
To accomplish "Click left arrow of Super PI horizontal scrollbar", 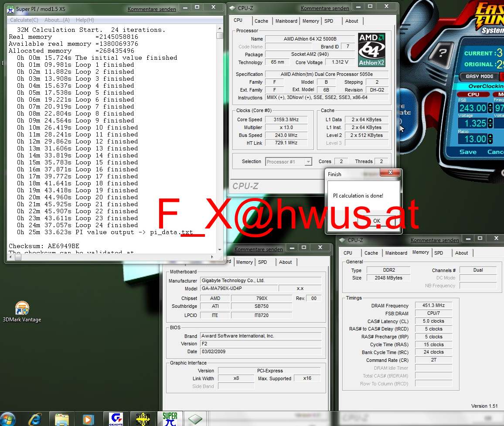I will [10, 257].
